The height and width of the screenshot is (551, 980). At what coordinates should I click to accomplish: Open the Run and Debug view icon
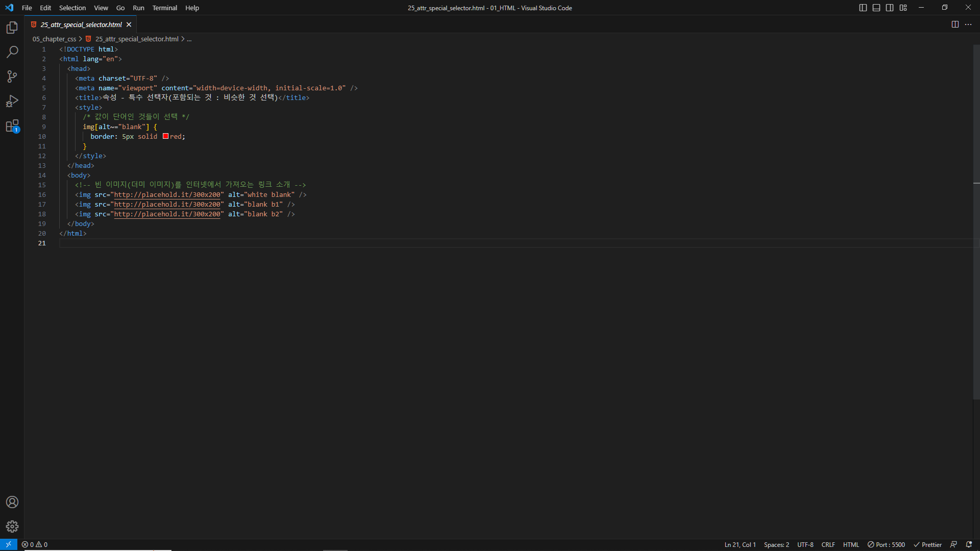pyautogui.click(x=12, y=101)
